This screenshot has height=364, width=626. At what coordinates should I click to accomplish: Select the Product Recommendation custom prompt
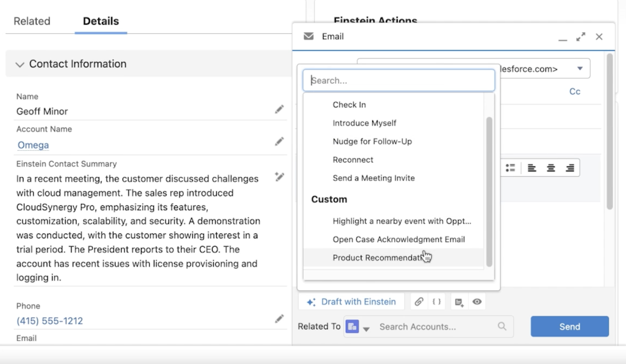tap(393, 258)
